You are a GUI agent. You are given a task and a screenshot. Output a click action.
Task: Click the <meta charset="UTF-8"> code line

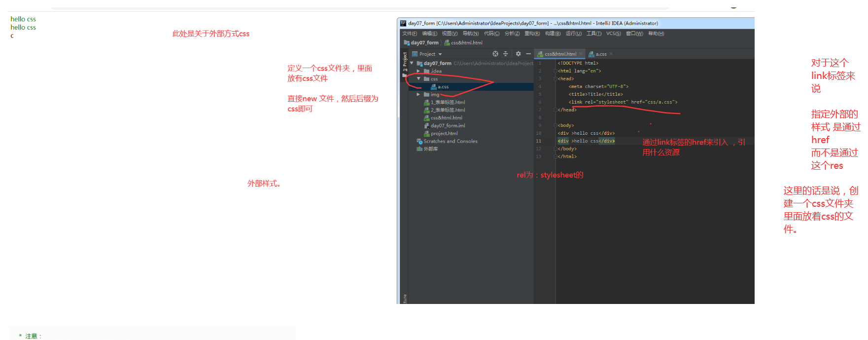point(598,86)
